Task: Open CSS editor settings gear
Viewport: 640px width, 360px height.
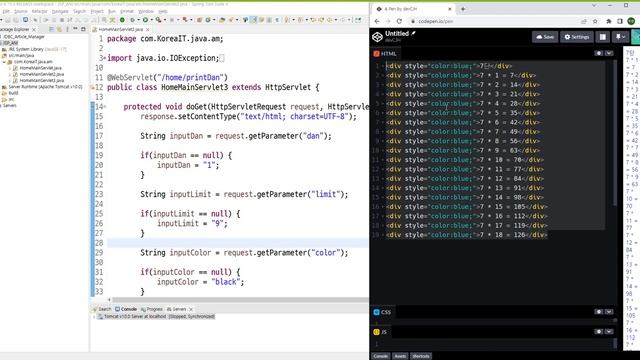Action: pos(598,312)
